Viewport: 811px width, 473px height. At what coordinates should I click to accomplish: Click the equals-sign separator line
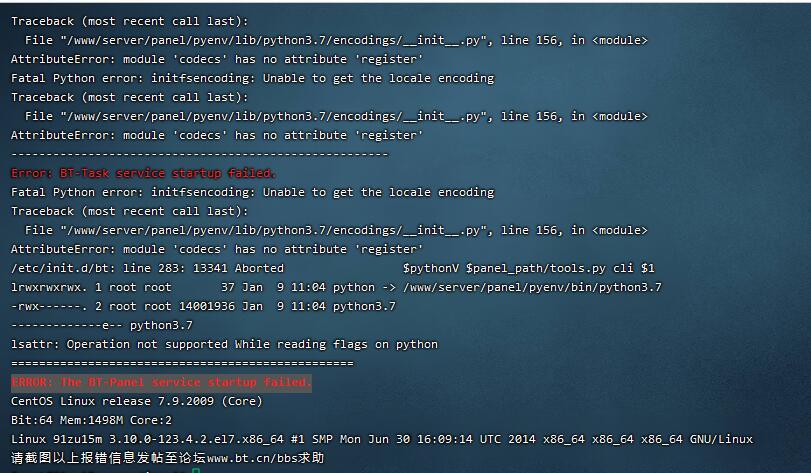[182, 363]
